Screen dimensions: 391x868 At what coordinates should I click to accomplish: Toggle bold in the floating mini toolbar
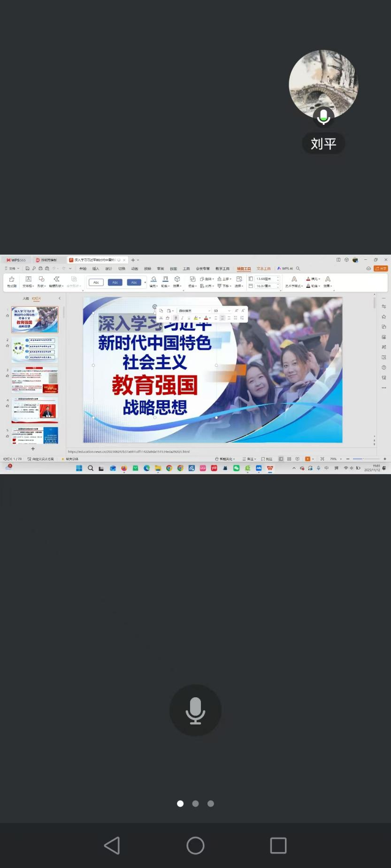(176, 318)
